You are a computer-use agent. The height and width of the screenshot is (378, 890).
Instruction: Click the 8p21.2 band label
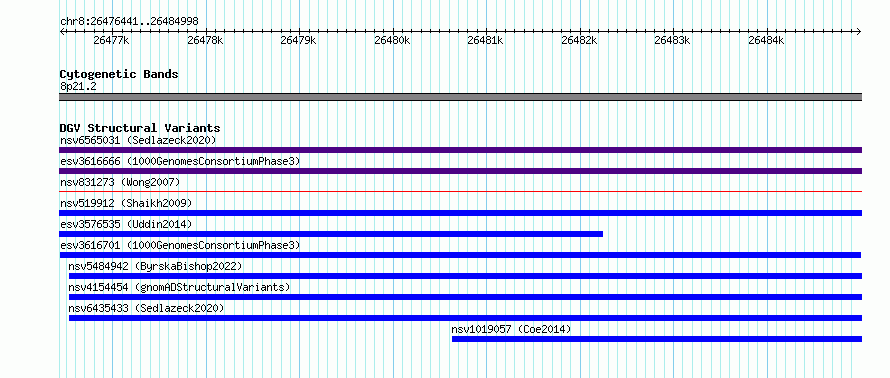tap(78, 87)
